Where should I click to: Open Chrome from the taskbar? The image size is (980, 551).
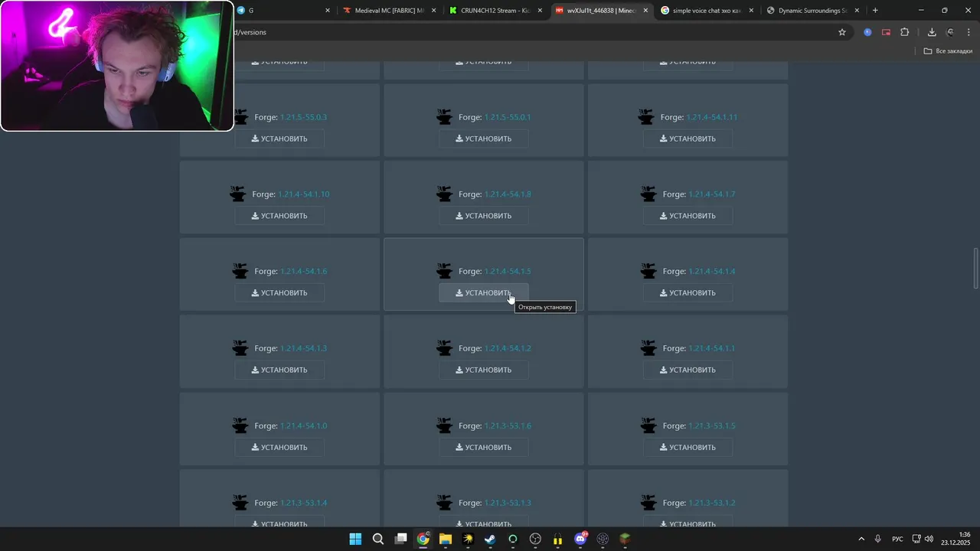(x=423, y=539)
